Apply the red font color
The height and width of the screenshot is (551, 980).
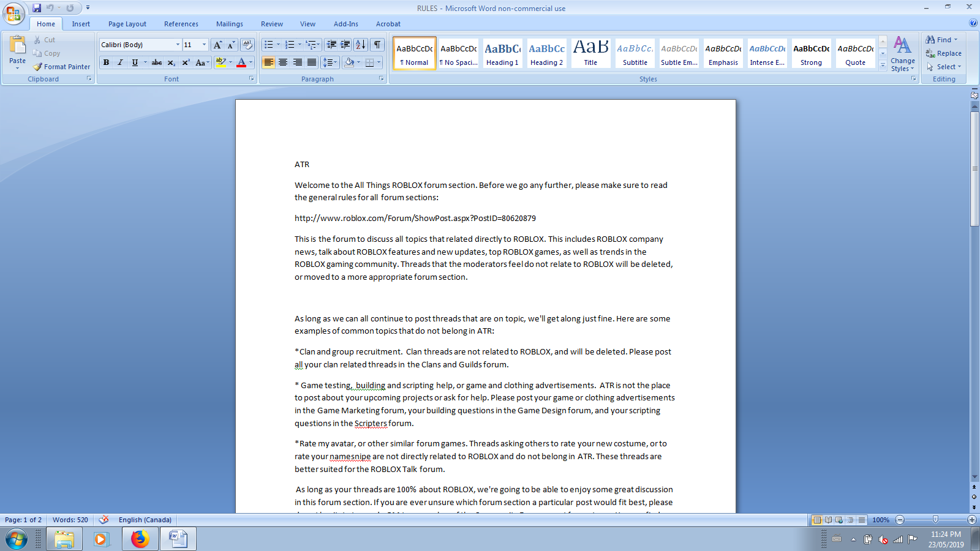[241, 62]
